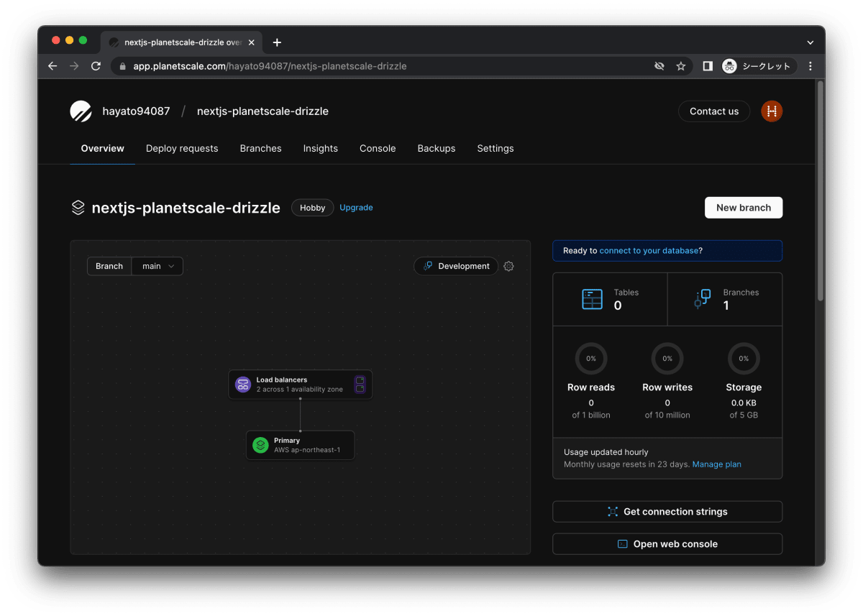Click the Development branch type button
The height and width of the screenshot is (616, 863).
(x=456, y=266)
